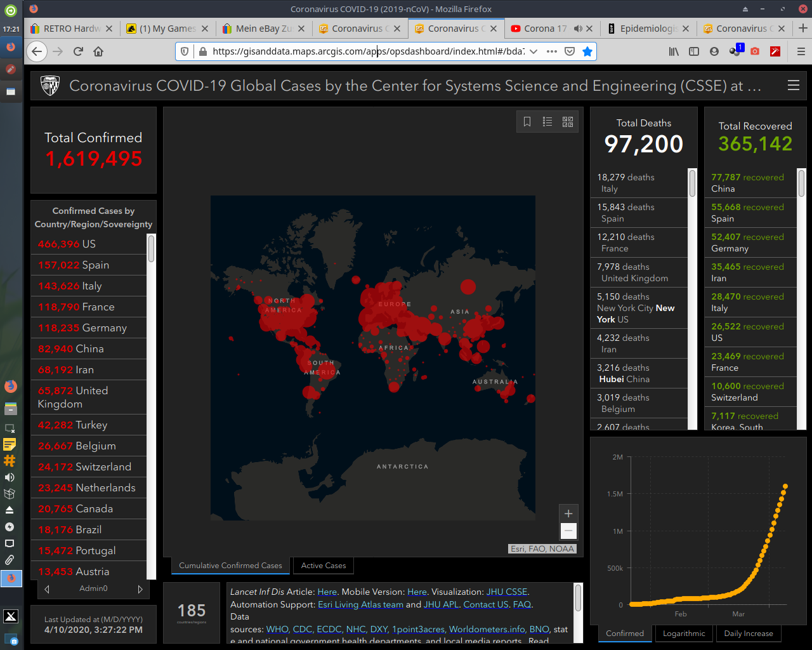Select US in confirmed cases list
The image size is (812, 650).
pyautogui.click(x=89, y=244)
